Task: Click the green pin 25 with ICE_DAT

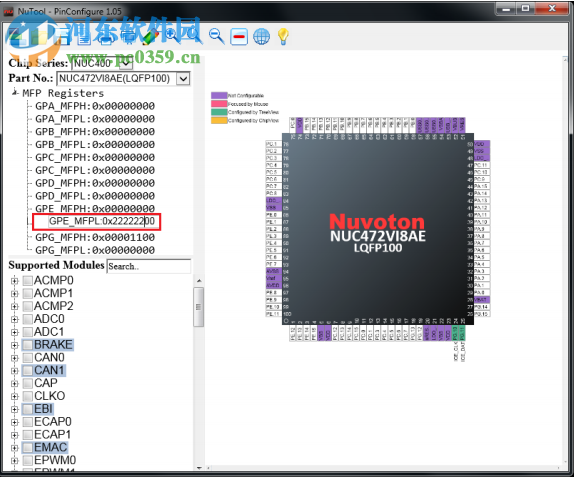Action: point(462,333)
